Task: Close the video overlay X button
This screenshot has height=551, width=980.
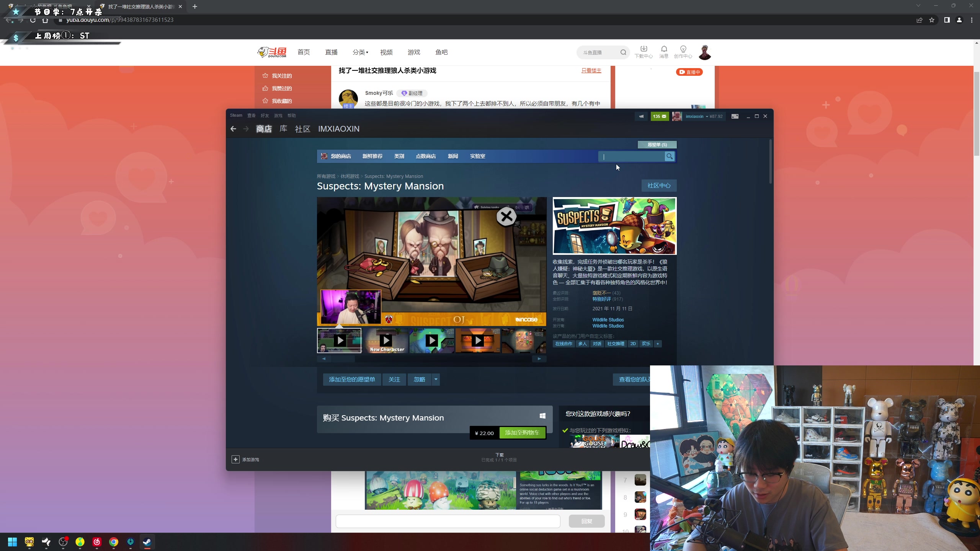Action: 506,217
